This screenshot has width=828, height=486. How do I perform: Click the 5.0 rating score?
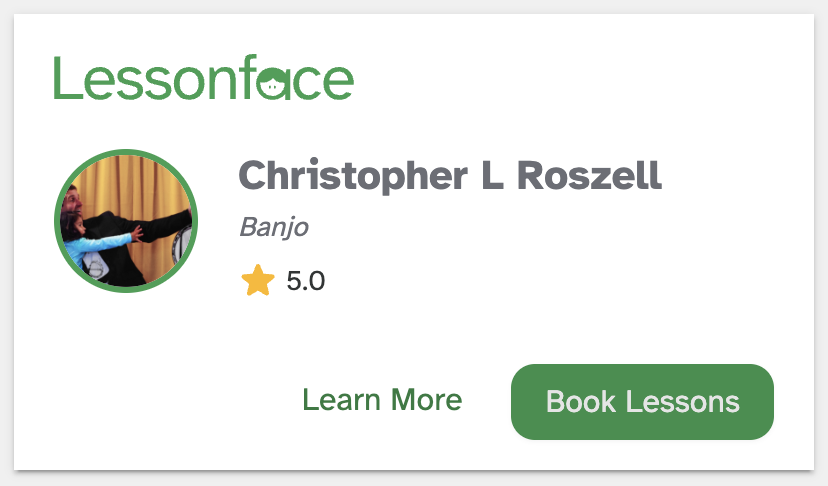point(305,281)
